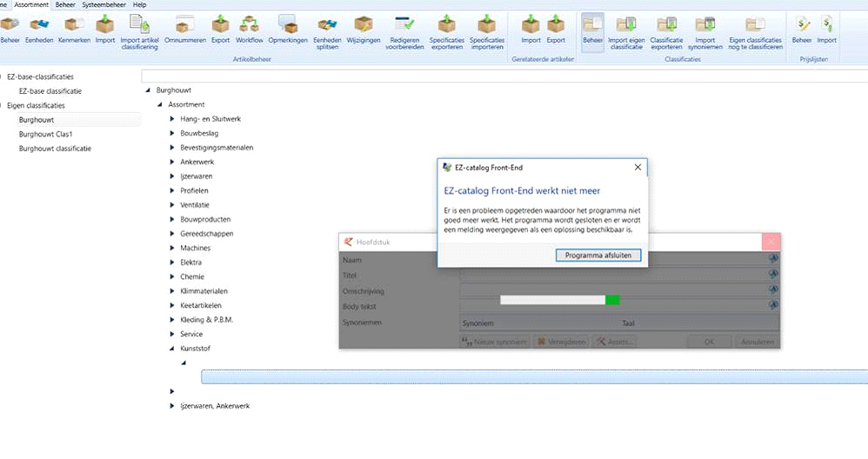Click the Naam input field
Image resolution: width=868 pixels, height=459 pixels.
pos(613,259)
